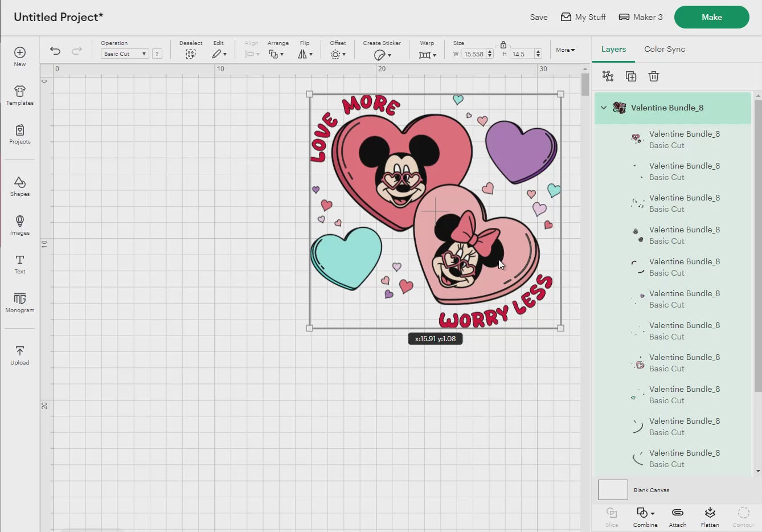Click the Layers panel vertical scrollbar
Image resolution: width=762 pixels, height=532 pixels.
tap(757, 245)
